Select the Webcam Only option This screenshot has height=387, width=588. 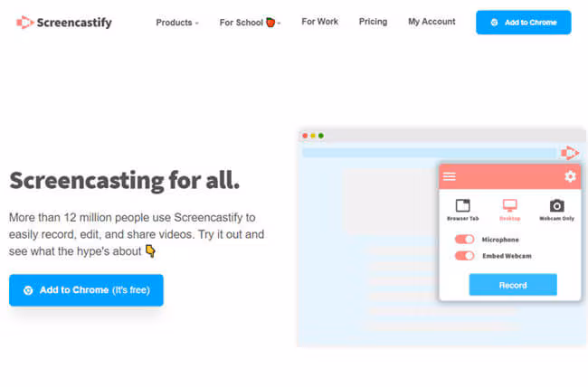[x=556, y=210]
